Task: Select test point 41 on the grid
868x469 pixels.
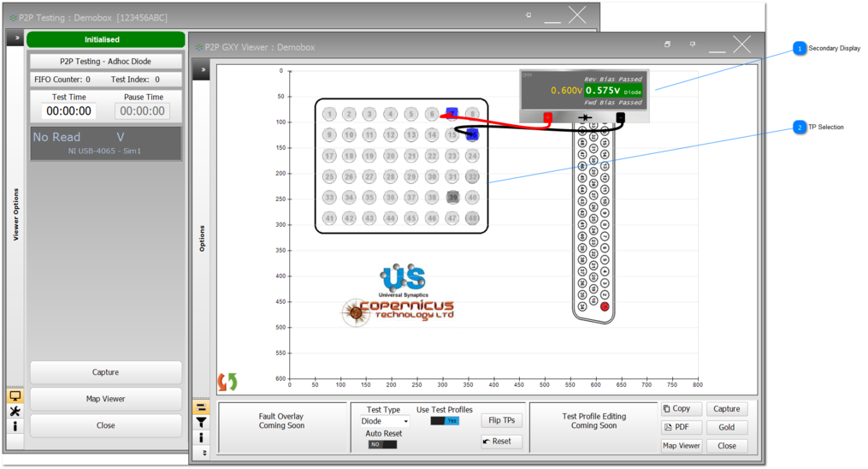Action: [329, 218]
